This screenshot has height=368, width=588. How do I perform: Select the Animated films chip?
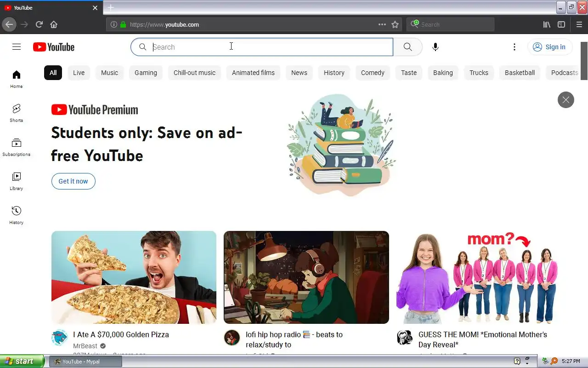click(x=253, y=73)
